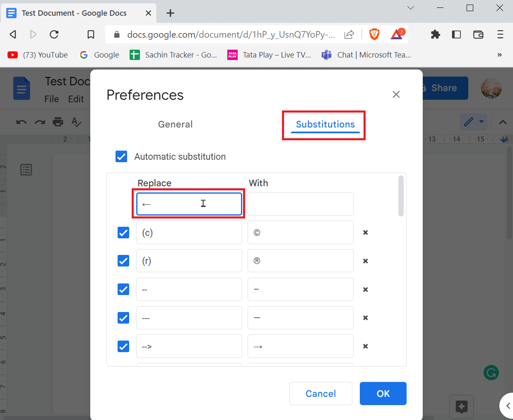Open the Brave Rewards triangle icon
Screen dimensions: 513x420
point(396,34)
